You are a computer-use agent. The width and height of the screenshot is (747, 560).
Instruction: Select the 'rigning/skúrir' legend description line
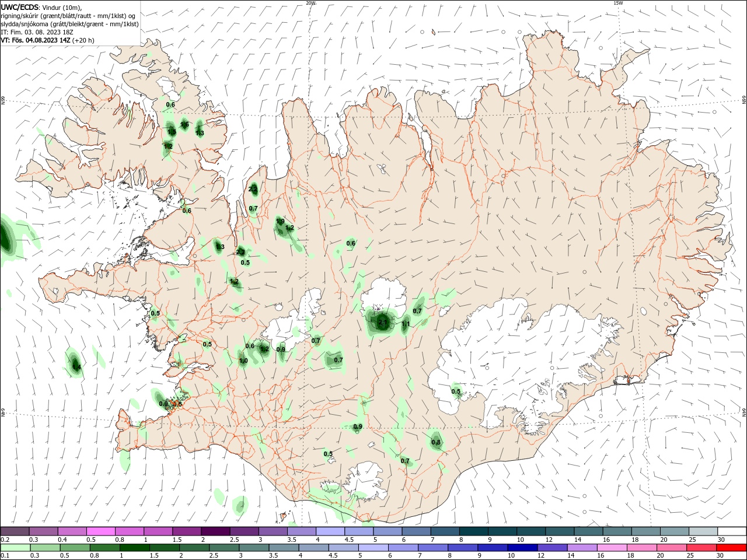68,16
